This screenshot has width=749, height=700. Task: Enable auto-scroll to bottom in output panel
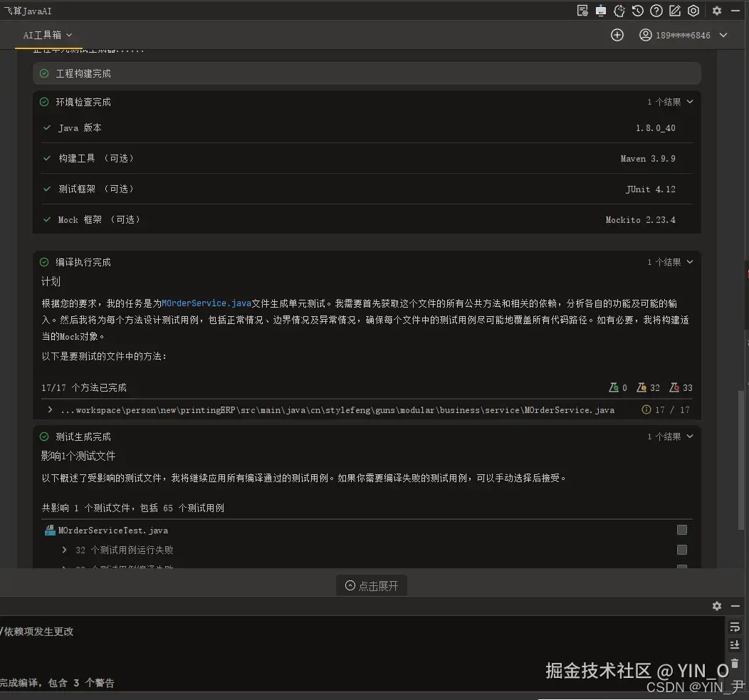735,644
